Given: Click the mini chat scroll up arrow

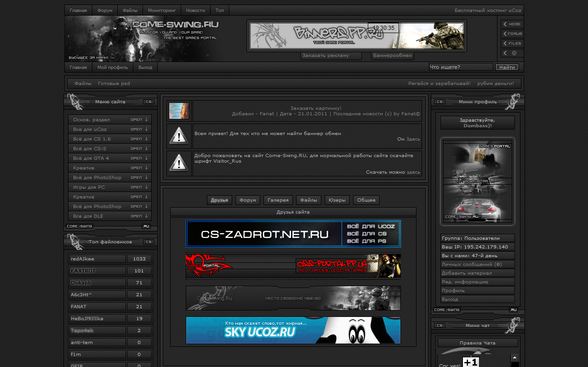Looking at the screenshot, I should pos(514,357).
